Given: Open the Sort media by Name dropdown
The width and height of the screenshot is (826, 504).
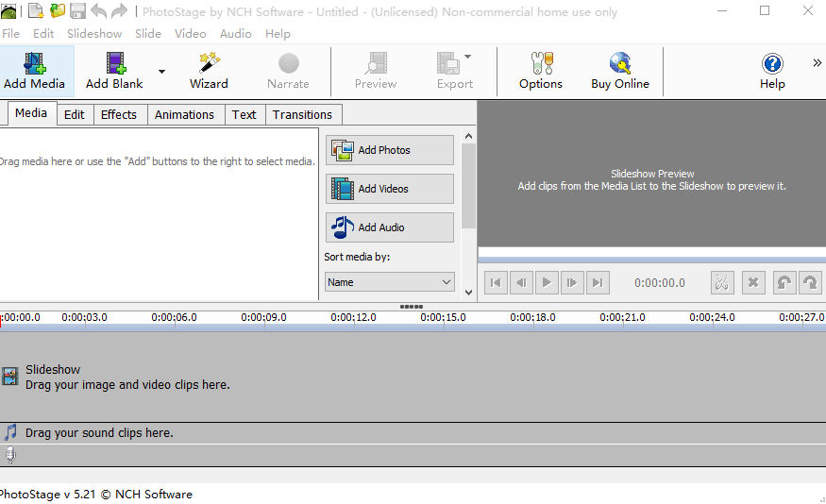Looking at the screenshot, I should (389, 282).
